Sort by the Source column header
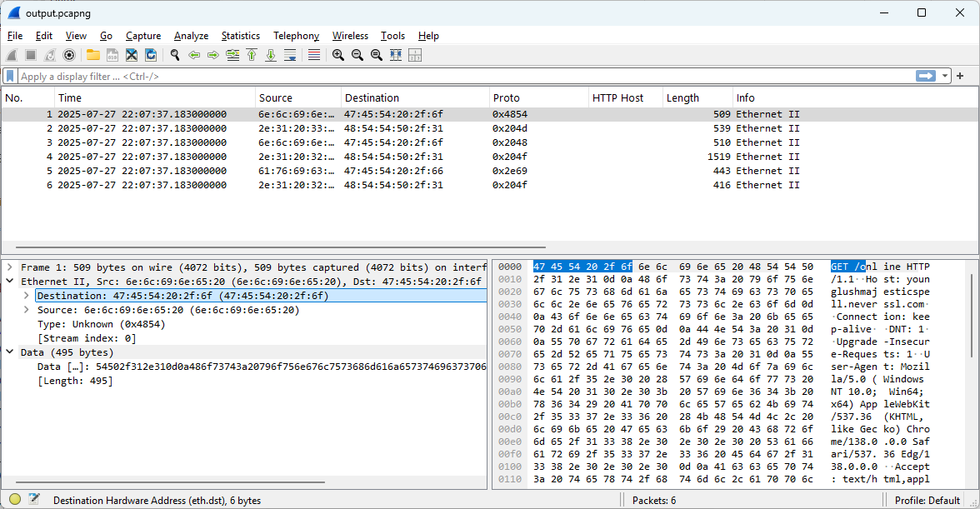The image size is (980, 509). (298, 98)
